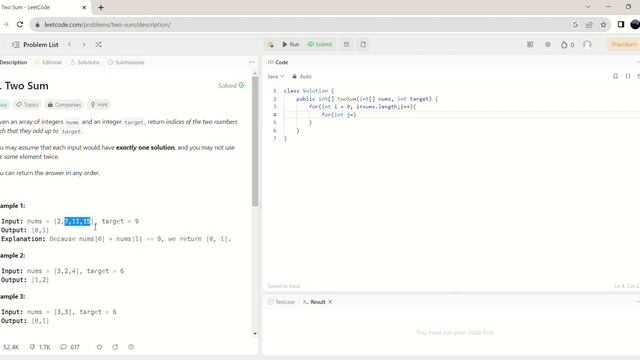Switch to the Solutions tab
The width and height of the screenshot is (640, 360).
85,62
